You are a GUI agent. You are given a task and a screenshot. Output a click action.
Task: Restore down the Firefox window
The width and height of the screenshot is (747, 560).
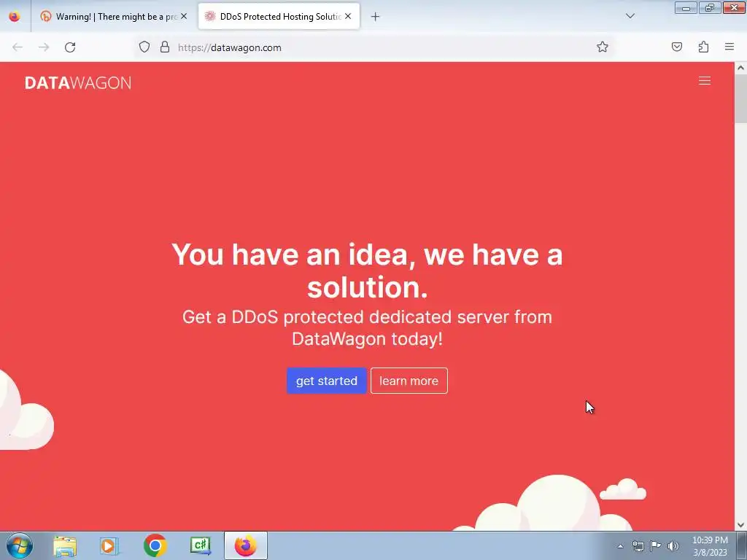710,7
